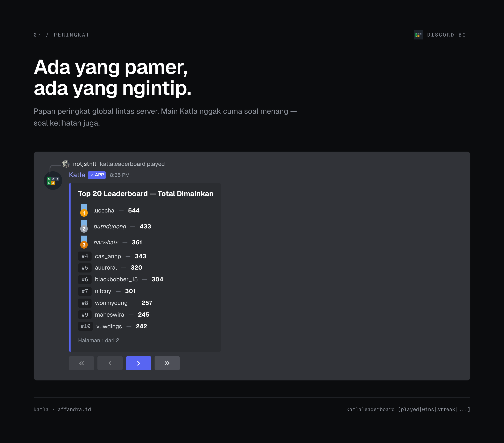The height and width of the screenshot is (443, 504).
Task: Click the #10 rank badge
Action: pyautogui.click(x=85, y=326)
